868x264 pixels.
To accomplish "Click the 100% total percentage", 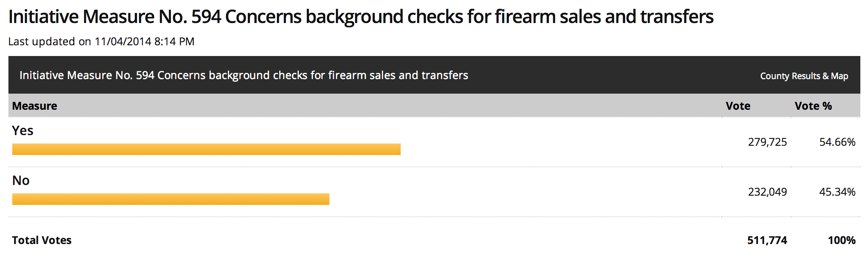I will [x=841, y=241].
